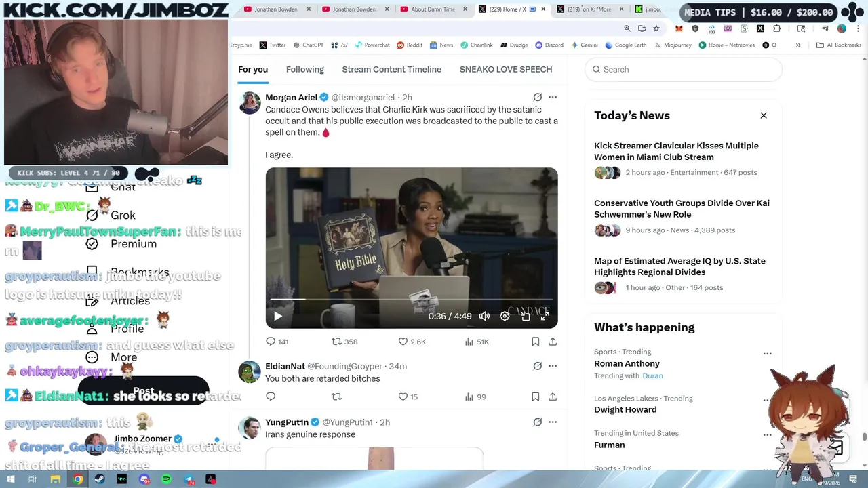Image resolution: width=868 pixels, height=488 pixels.
Task: Open the Discord bookmark
Action: [549, 45]
